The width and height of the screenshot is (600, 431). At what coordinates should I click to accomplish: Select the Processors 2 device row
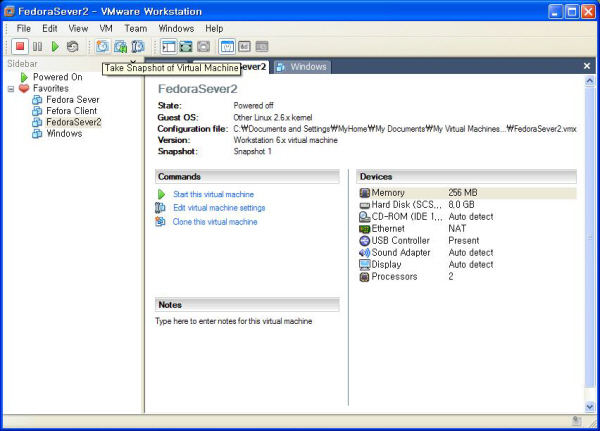[x=468, y=276]
